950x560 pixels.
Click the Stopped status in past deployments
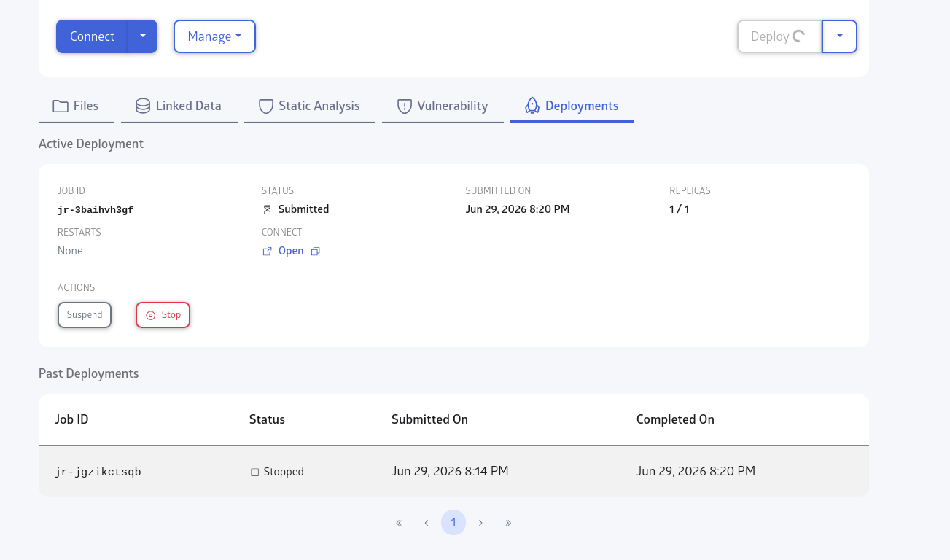(x=284, y=472)
